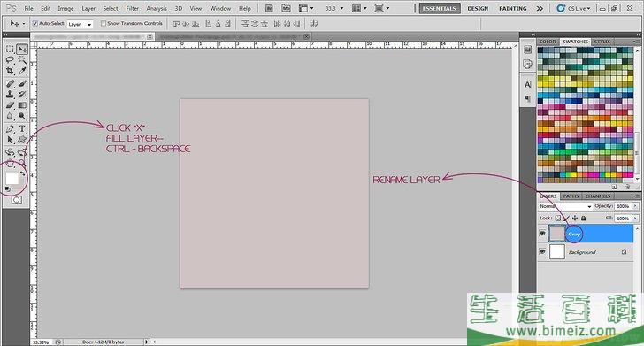Select the Crop tool

pos(10,71)
